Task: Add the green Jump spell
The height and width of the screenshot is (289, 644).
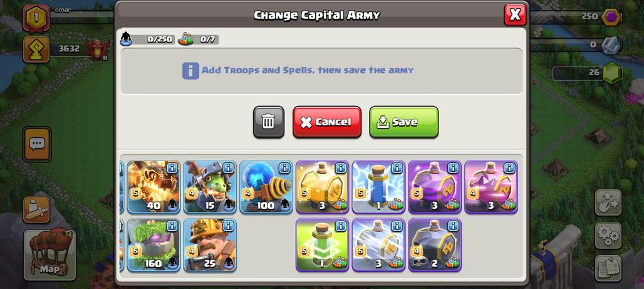Action: [x=323, y=245]
